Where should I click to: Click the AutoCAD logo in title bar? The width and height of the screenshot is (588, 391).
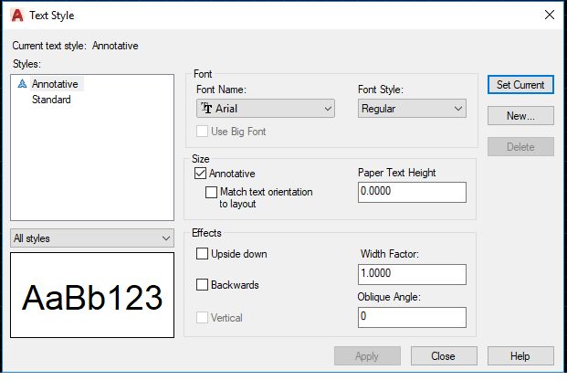pyautogui.click(x=16, y=15)
